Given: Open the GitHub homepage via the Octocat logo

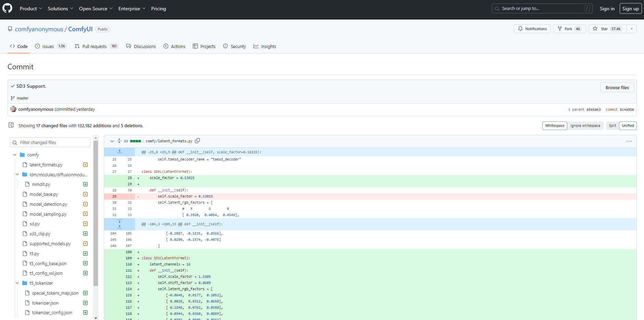Looking at the screenshot, I should click(x=7, y=8).
